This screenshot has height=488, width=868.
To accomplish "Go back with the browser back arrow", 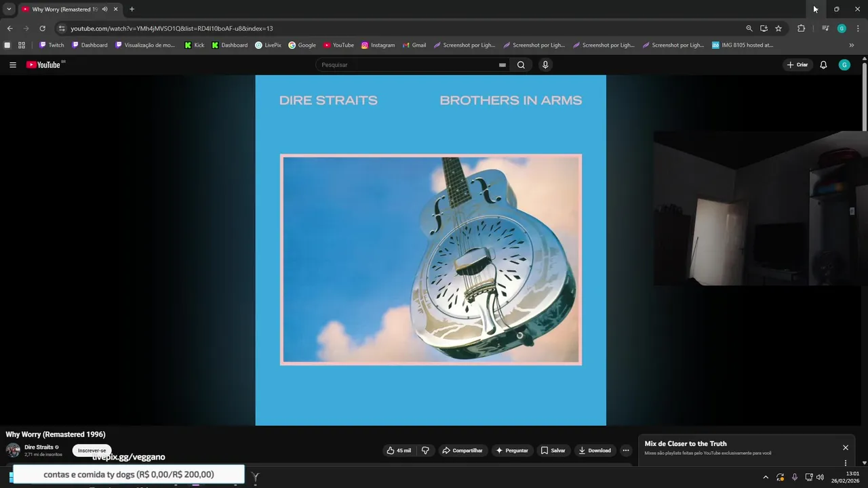I will point(9,28).
